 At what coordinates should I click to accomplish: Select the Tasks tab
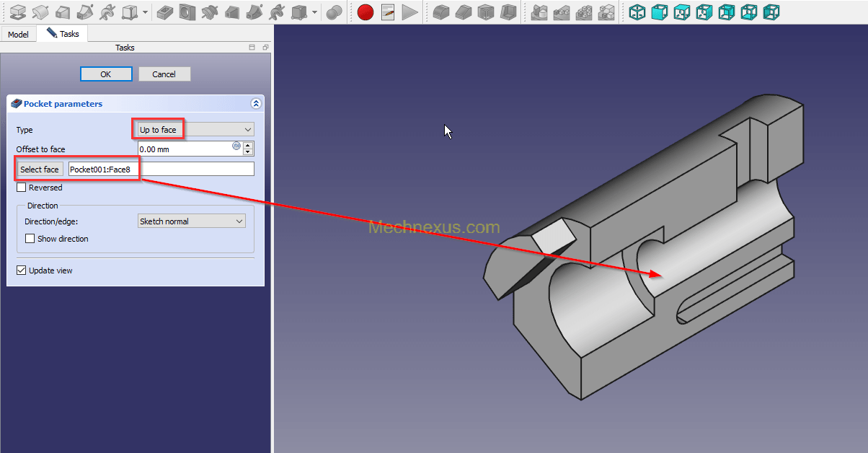63,34
